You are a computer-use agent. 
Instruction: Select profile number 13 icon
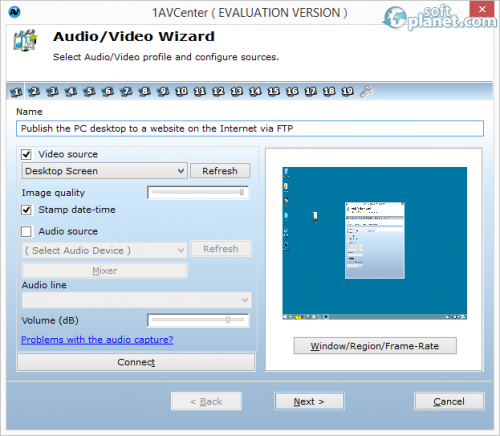[x=237, y=91]
